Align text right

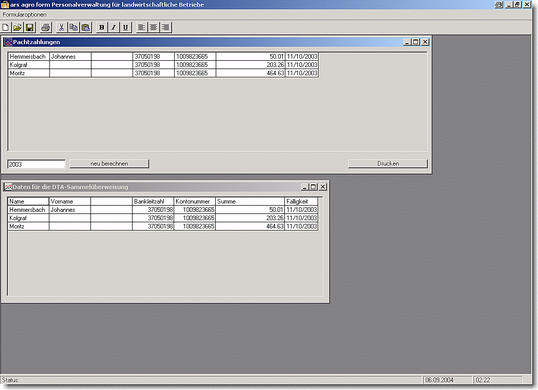point(165,27)
